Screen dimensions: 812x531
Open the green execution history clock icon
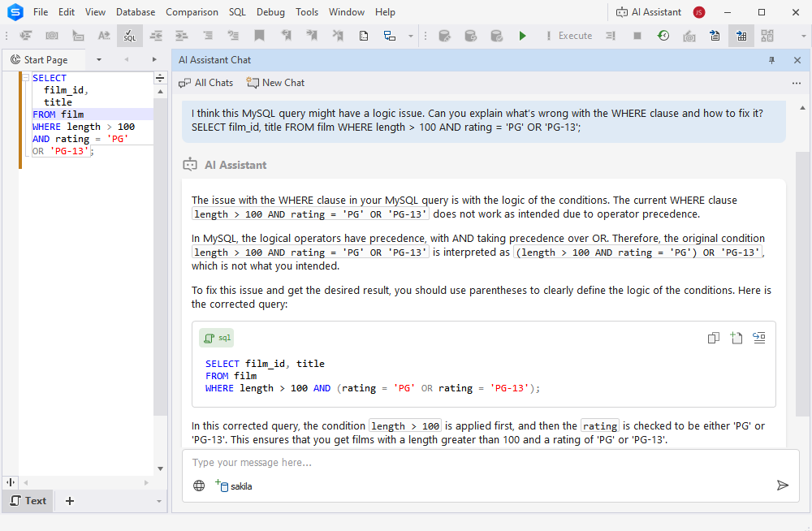(x=663, y=36)
